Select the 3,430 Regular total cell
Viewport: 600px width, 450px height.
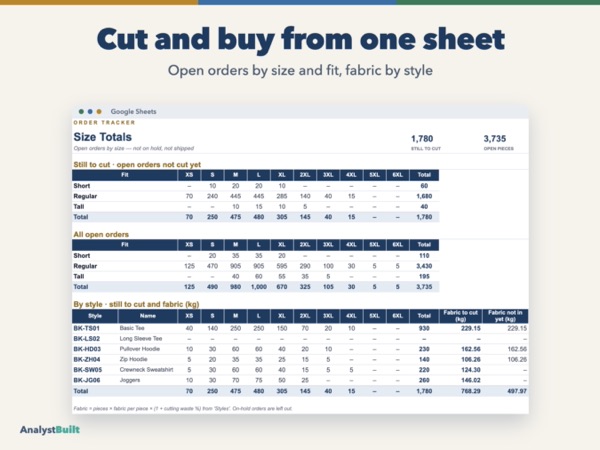click(424, 266)
